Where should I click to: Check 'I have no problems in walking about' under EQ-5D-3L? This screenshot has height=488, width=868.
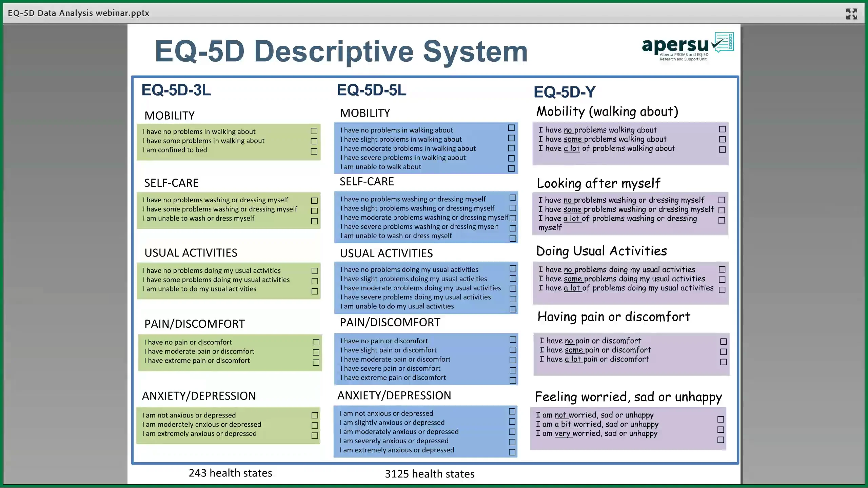pos(313,131)
